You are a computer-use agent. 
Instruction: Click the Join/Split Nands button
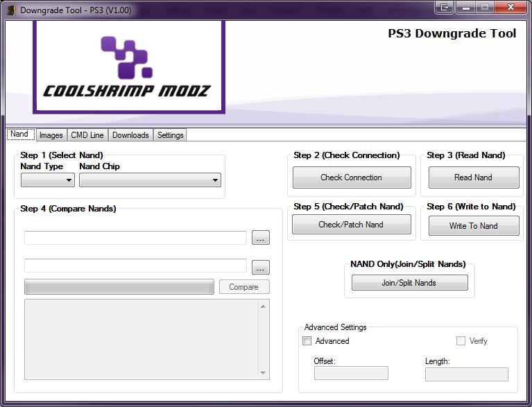(409, 282)
